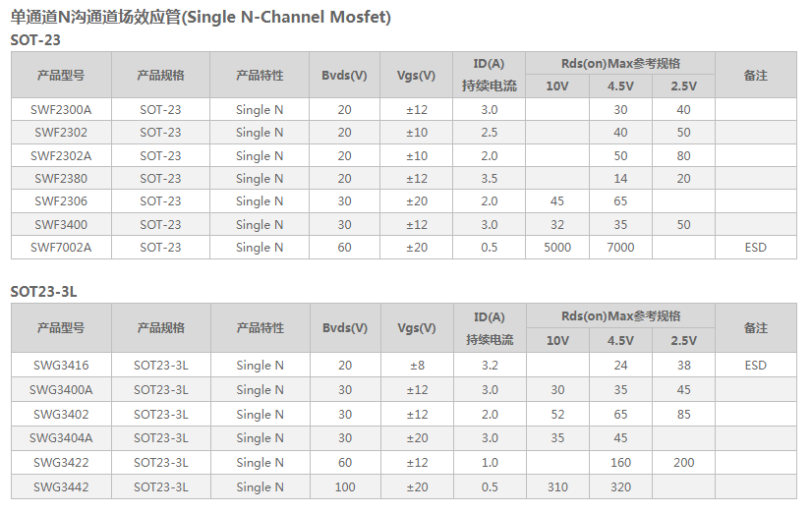The image size is (812, 513).
Task: Click the SWG3422 product model
Action: point(61,462)
